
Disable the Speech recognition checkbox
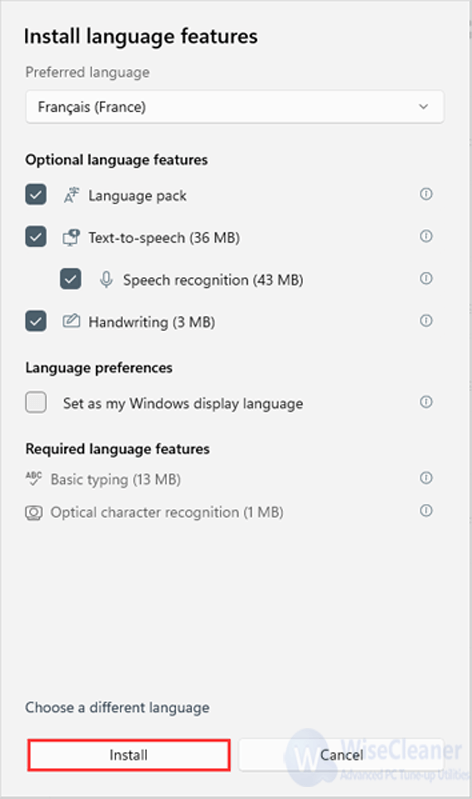click(x=70, y=279)
